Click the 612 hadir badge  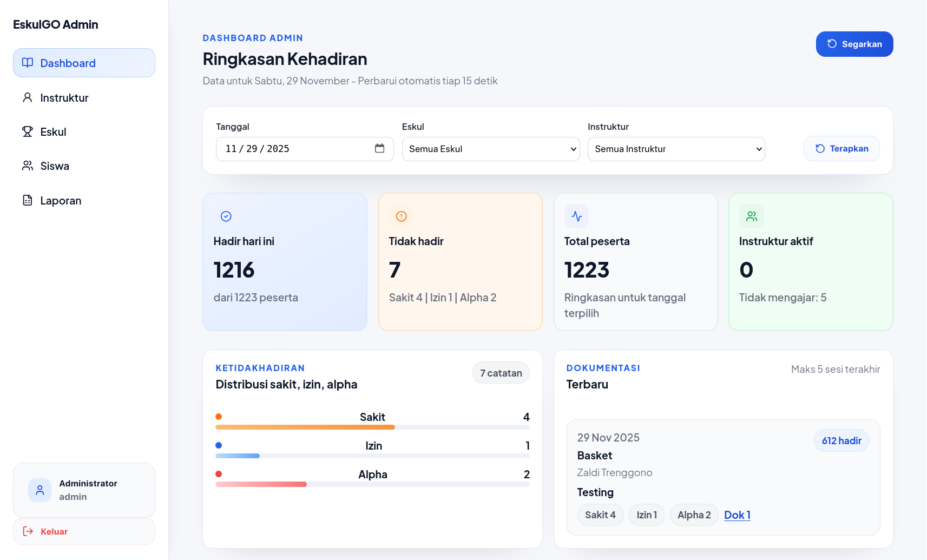841,441
